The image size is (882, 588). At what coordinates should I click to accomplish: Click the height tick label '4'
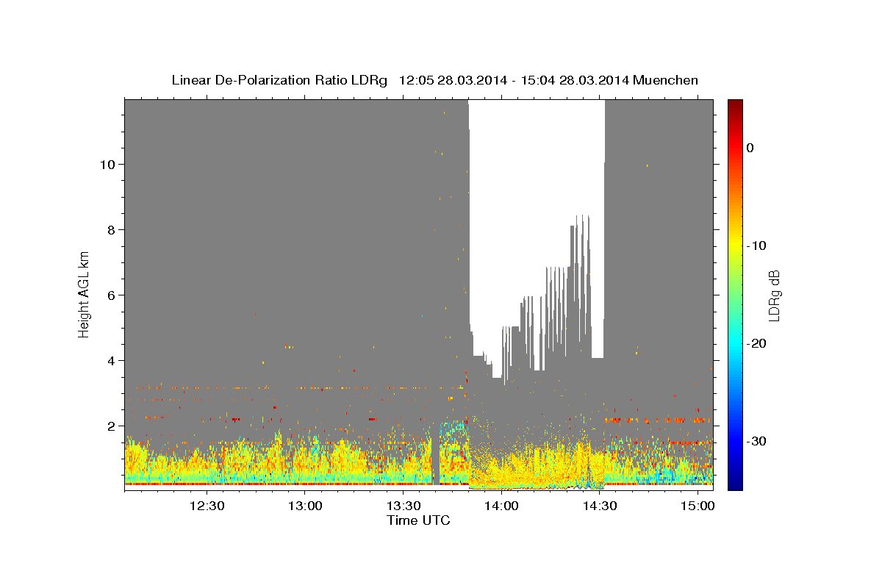[111, 360]
